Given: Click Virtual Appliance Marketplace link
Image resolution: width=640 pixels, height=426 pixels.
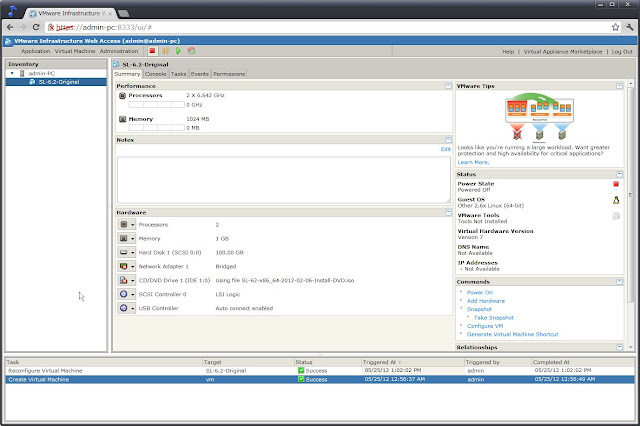Looking at the screenshot, I should [x=563, y=52].
